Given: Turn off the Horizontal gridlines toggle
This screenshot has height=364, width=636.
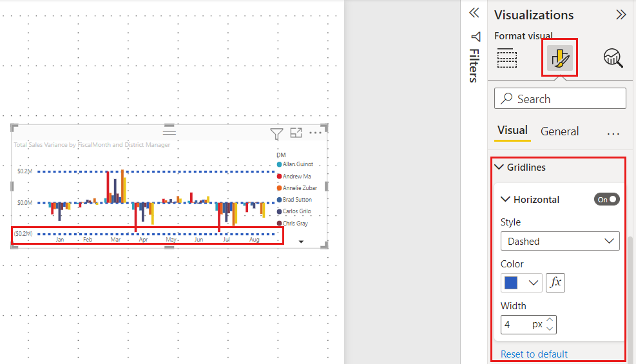Looking at the screenshot, I should [x=607, y=200].
